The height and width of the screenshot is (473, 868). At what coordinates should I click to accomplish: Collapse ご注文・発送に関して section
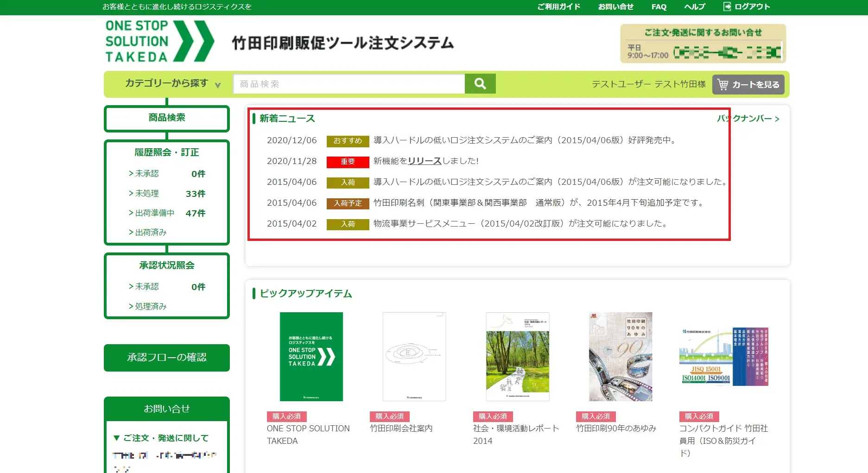(x=161, y=438)
